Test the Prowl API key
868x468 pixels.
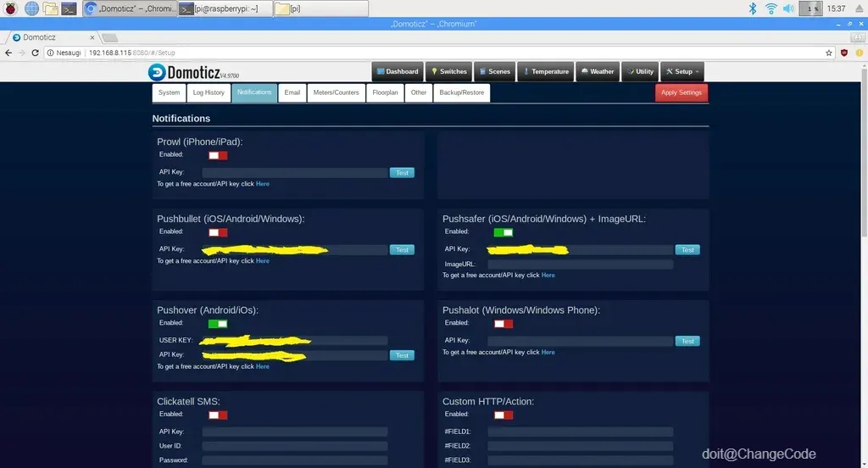tap(402, 173)
